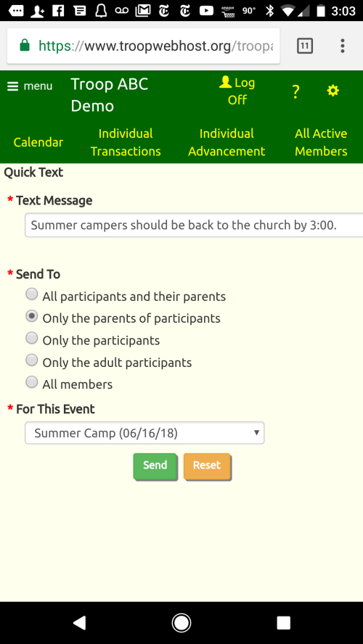Tap the Log Off user icon
The height and width of the screenshot is (644, 363).
click(225, 82)
